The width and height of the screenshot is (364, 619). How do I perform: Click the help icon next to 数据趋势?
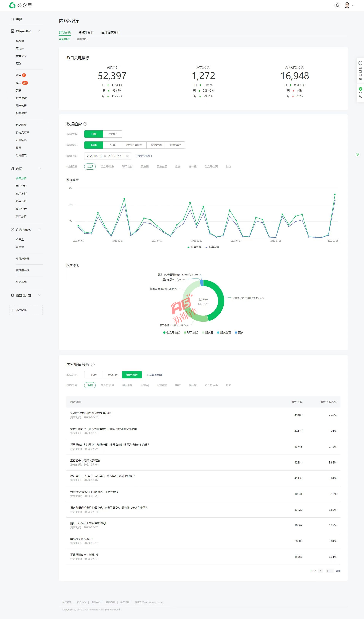point(85,124)
